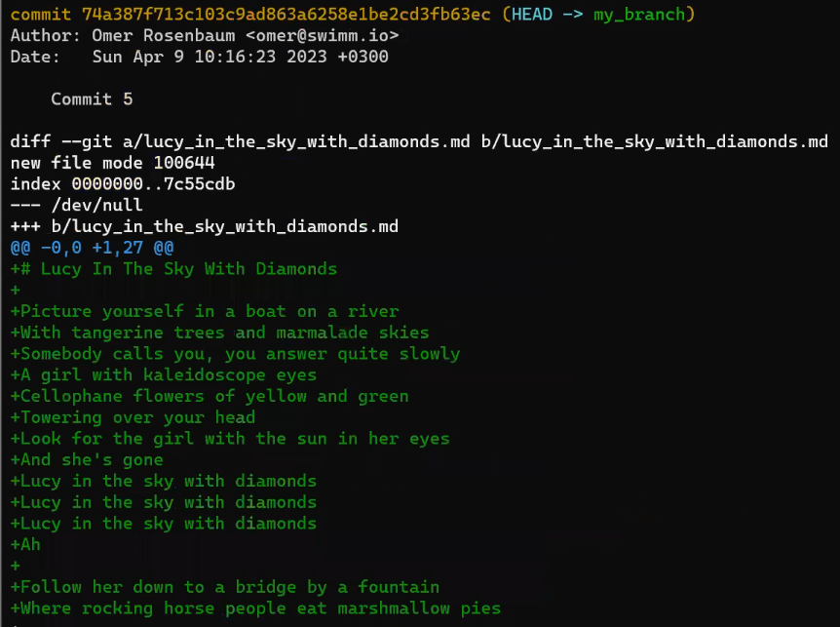The width and height of the screenshot is (840, 627).
Task: Click the HEAD pointer label
Action: pyautogui.click(x=532, y=14)
